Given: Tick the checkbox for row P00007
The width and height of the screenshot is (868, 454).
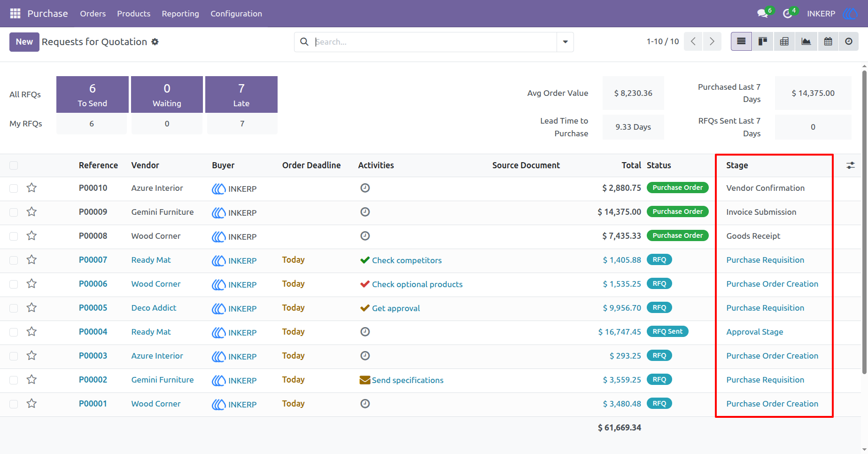Looking at the screenshot, I should [x=14, y=260].
